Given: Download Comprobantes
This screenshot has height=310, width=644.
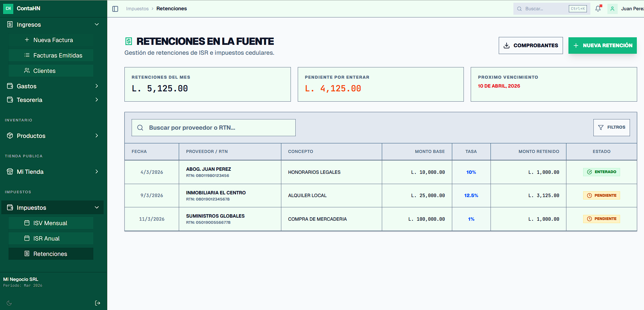Looking at the screenshot, I should (x=531, y=46).
